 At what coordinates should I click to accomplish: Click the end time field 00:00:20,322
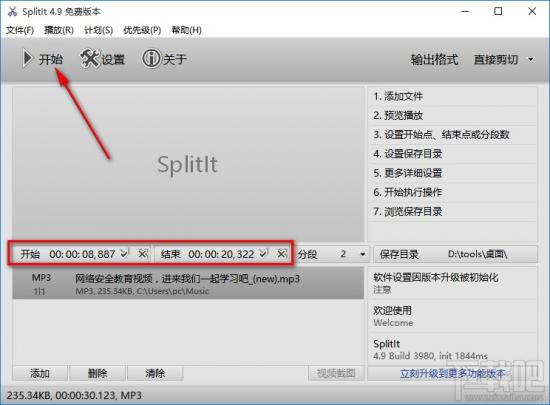(221, 254)
